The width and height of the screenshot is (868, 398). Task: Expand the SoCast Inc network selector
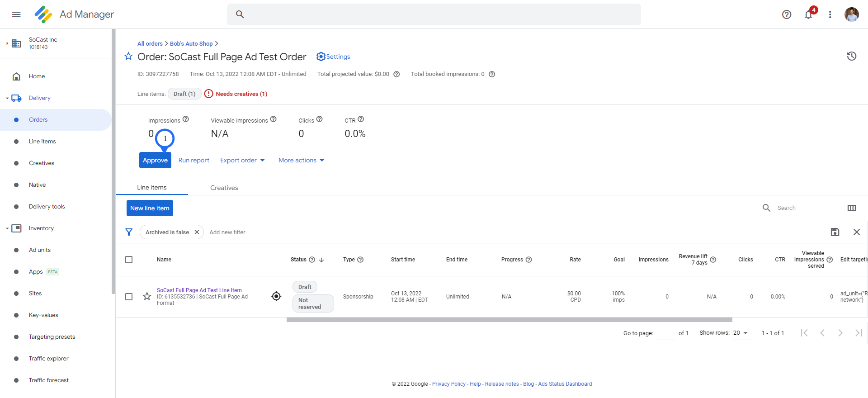7,43
